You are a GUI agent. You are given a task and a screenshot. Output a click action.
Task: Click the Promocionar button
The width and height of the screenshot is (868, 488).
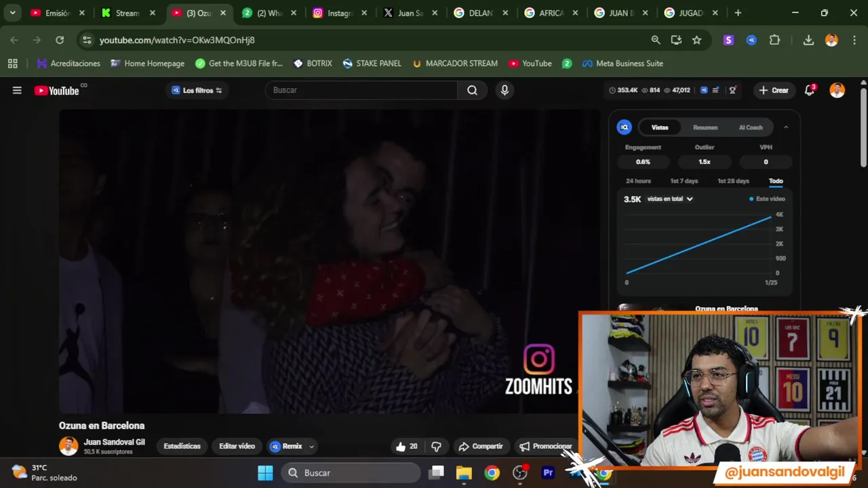point(546,446)
